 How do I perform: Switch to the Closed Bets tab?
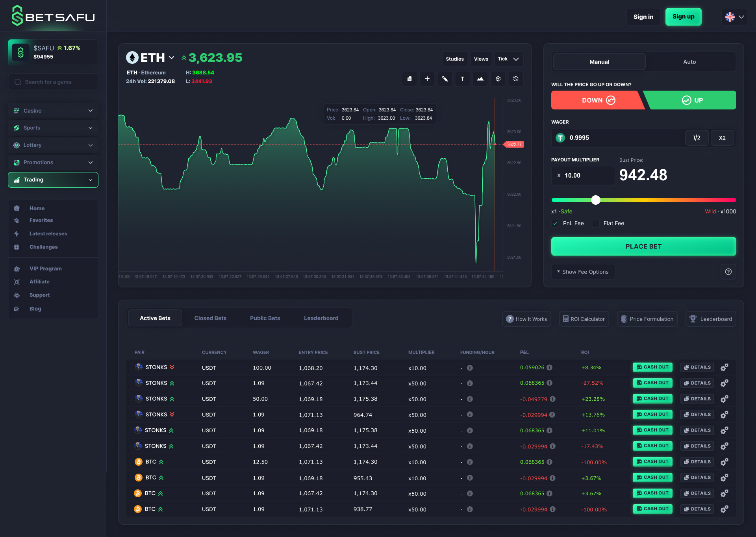click(x=210, y=318)
